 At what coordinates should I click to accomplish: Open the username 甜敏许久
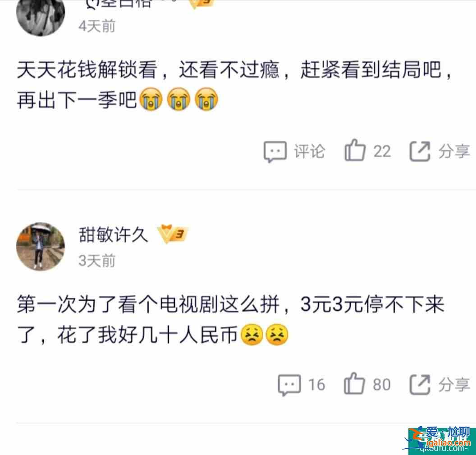coord(114,234)
